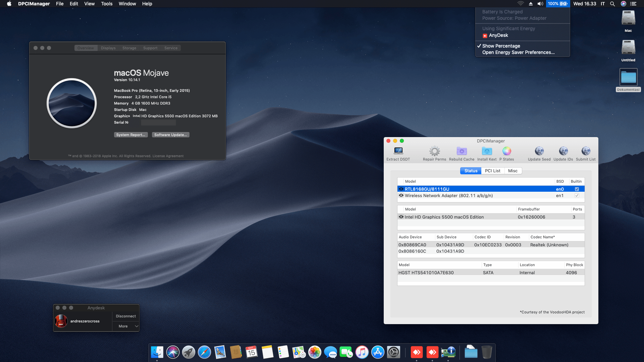
Task: Click eye icon beside Wireless Network Adapter
Action: click(x=401, y=195)
